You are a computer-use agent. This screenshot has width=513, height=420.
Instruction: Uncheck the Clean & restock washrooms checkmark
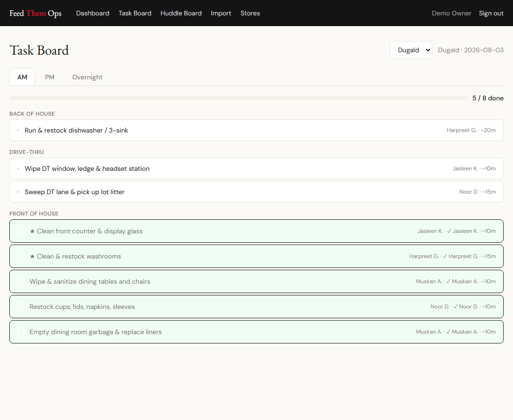[21, 256]
